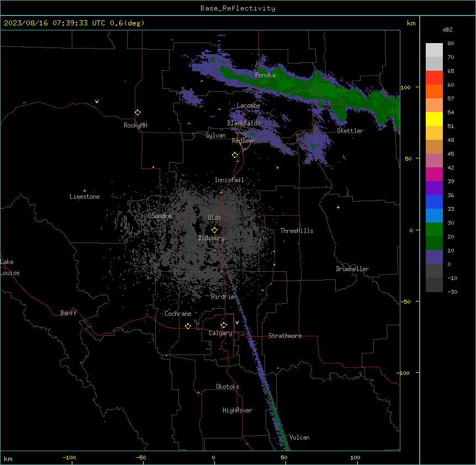
Task: Click the ThreeHills label
Action: (297, 231)
